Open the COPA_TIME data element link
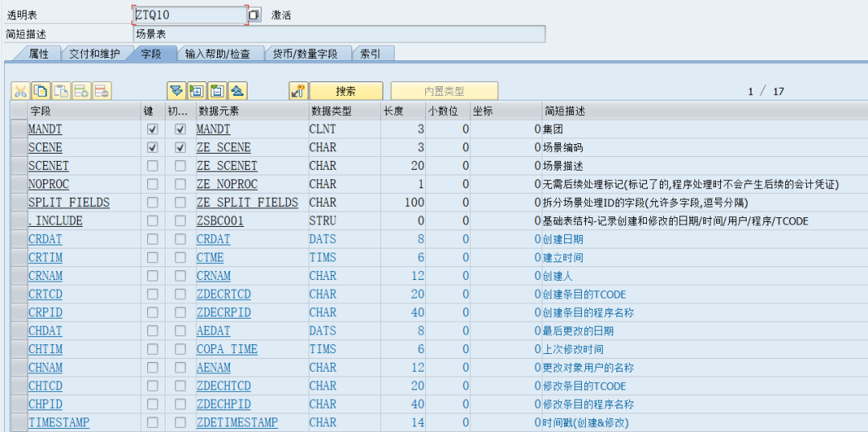 click(227, 349)
